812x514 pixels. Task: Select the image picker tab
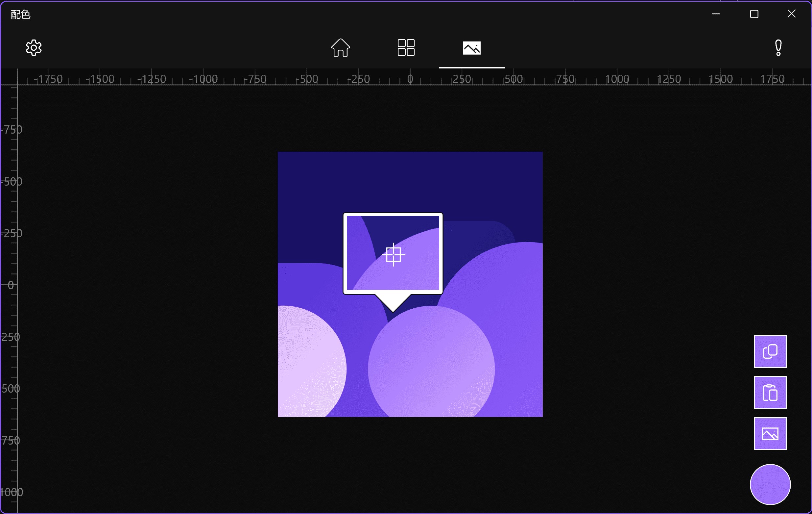coord(472,48)
